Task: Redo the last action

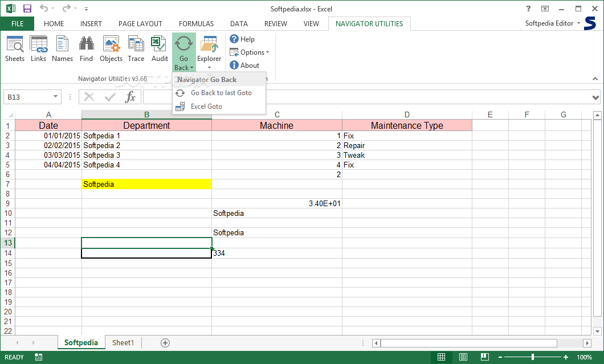Action: 67,9
